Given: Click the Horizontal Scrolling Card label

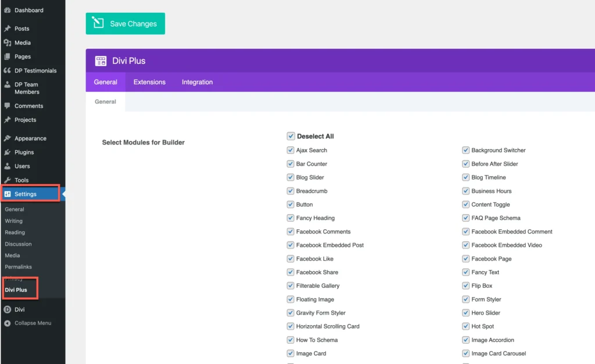Looking at the screenshot, I should (x=328, y=326).
